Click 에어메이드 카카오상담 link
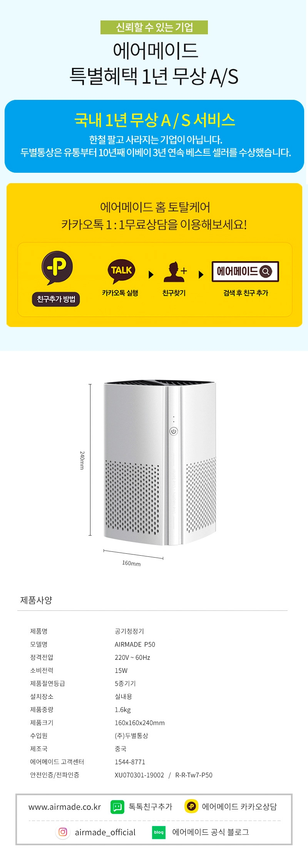This screenshot has height=868, width=308. click(239, 807)
